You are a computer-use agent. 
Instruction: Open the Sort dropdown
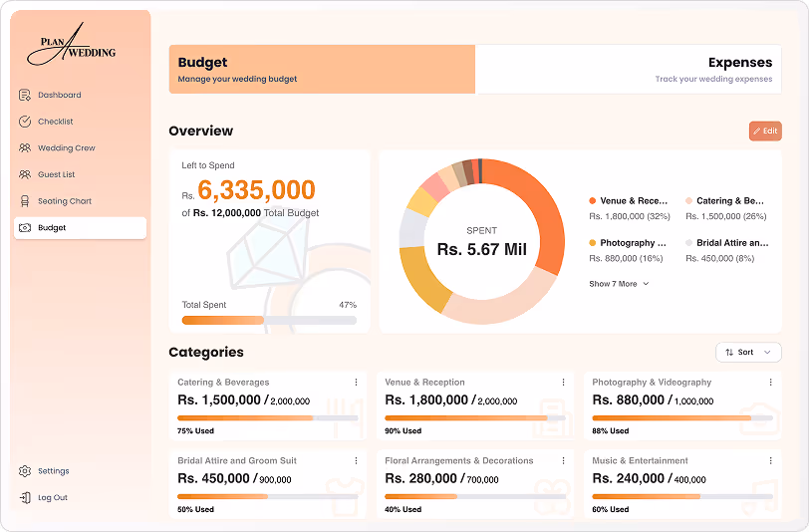[x=748, y=353]
